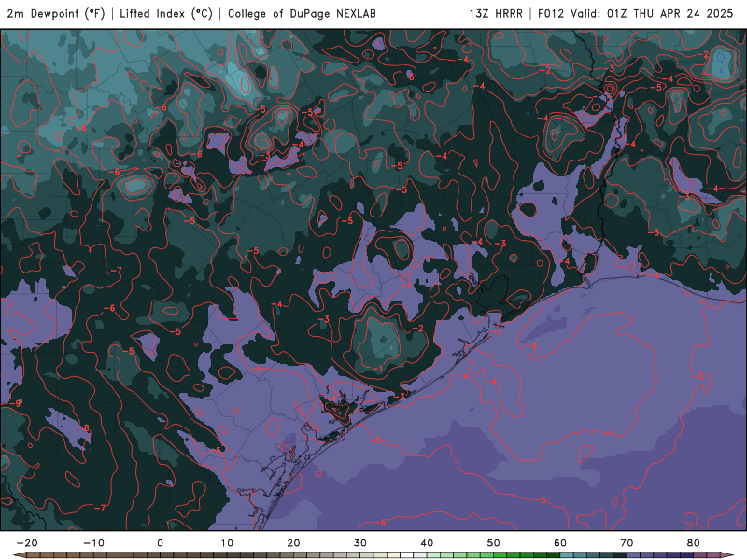Image resolution: width=747 pixels, height=560 pixels.
Task: Click 'F012 Valid: 01Z THU APR 24 2025' text
Action: (636, 14)
